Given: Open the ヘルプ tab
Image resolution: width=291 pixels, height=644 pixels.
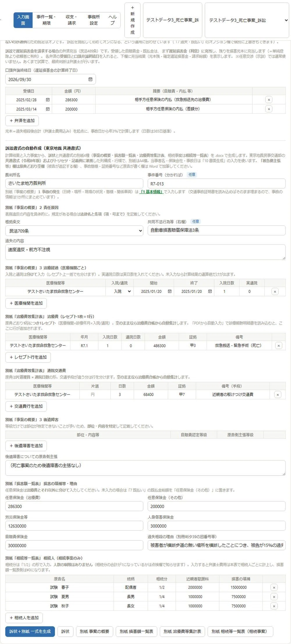Looking at the screenshot, I should click(113, 20).
